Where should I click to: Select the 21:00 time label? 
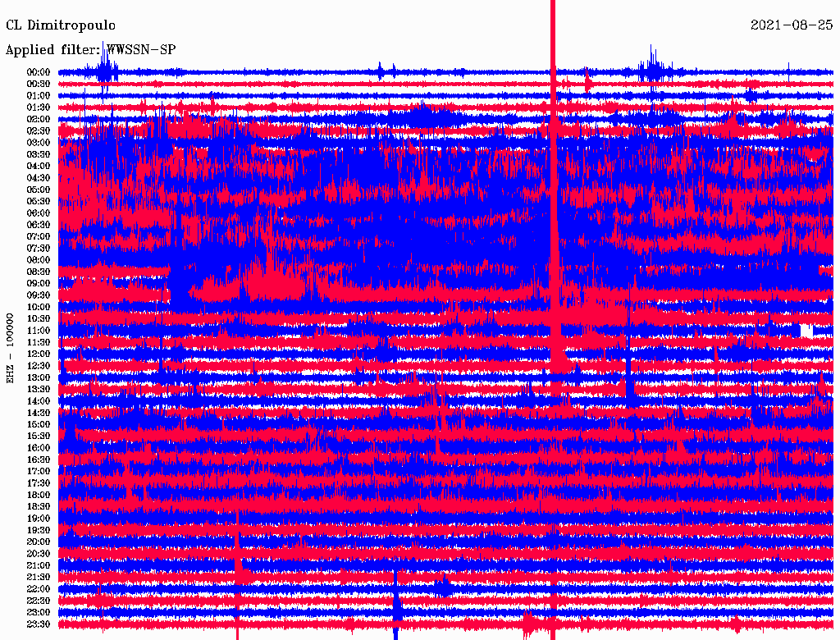pyautogui.click(x=39, y=565)
